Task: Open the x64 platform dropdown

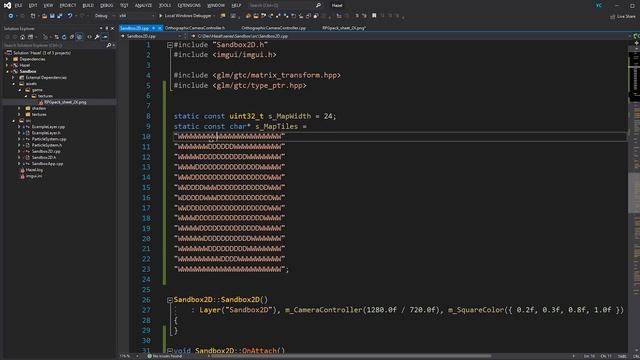Action: [x=136, y=16]
